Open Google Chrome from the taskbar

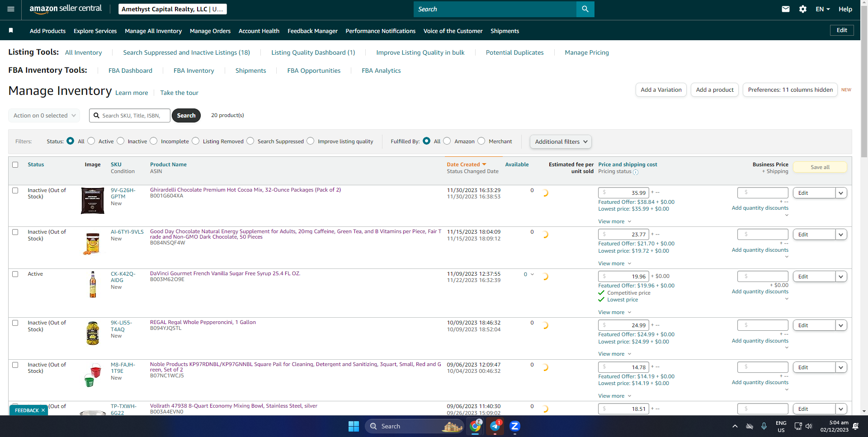(475, 426)
